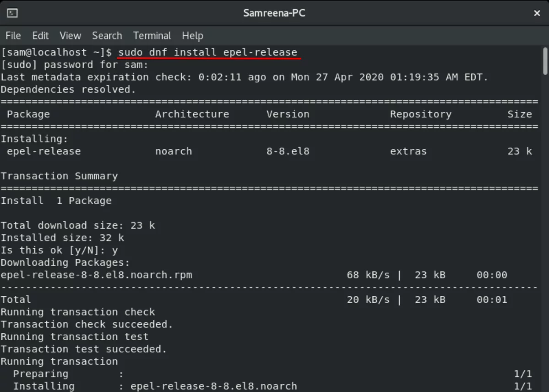Viewport: 549px width, 392px height.
Task: Click the 'Transaction Summary' line
Action: point(59,176)
